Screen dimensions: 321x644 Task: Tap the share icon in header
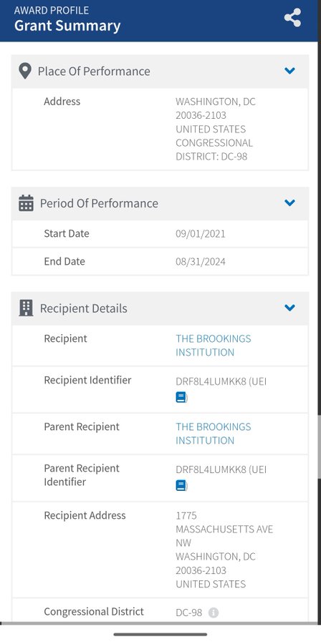[x=292, y=18]
